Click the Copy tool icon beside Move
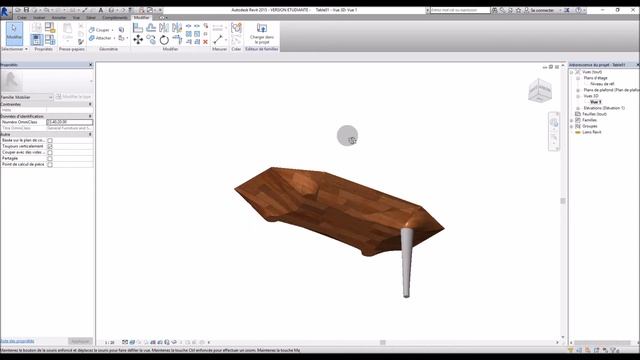Screen dimensions: 640x360 click(151, 40)
